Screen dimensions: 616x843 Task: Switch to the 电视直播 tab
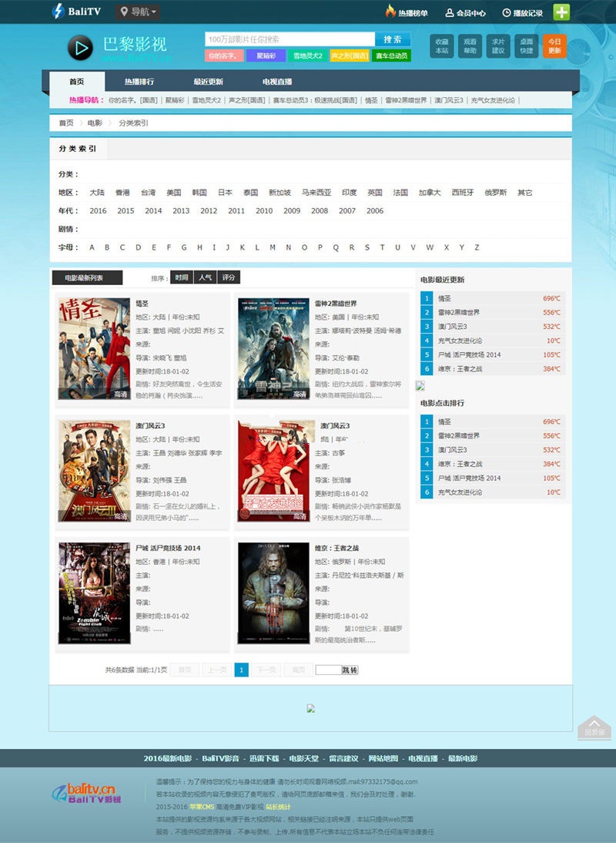pyautogui.click(x=276, y=82)
